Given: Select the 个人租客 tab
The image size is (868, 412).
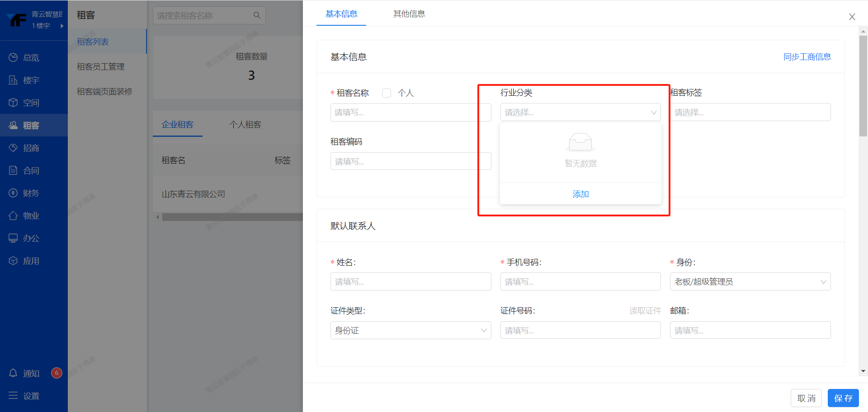Looking at the screenshot, I should tap(245, 125).
